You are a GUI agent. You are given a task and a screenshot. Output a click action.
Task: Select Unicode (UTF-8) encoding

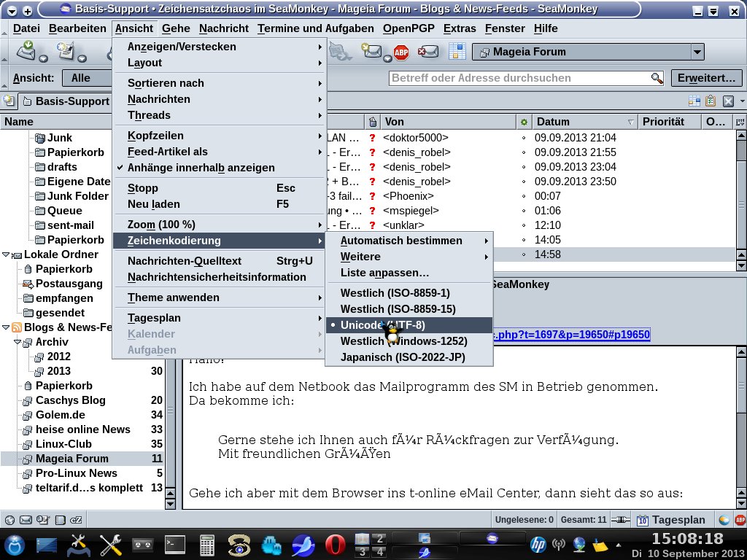click(409, 325)
